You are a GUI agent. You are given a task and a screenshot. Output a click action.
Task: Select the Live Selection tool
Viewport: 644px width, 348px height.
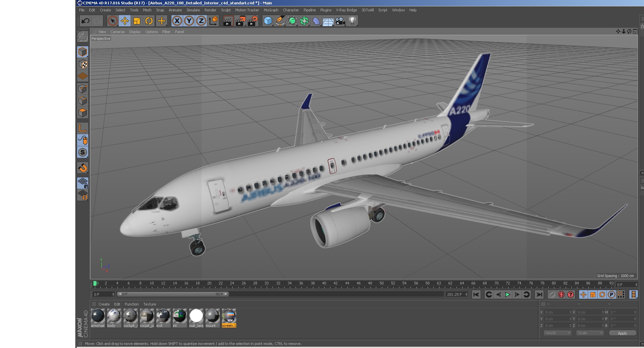(113, 21)
